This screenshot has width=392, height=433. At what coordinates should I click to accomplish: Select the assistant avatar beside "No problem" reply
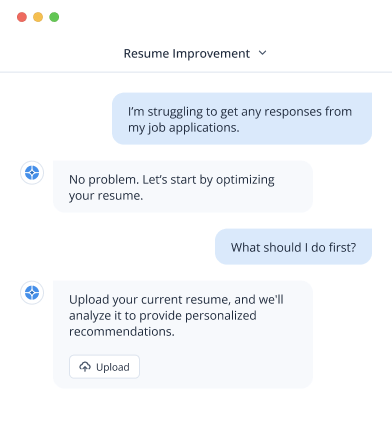point(32,173)
